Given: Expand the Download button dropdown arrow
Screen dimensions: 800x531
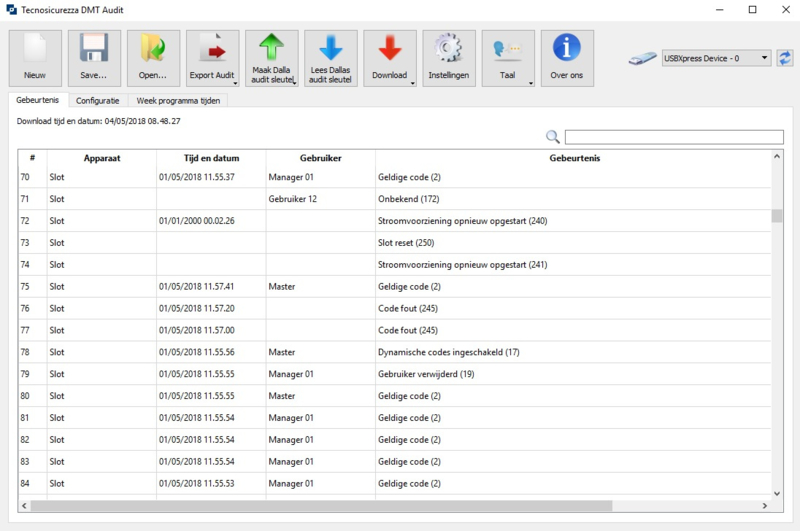Looking at the screenshot, I should coord(412,83).
